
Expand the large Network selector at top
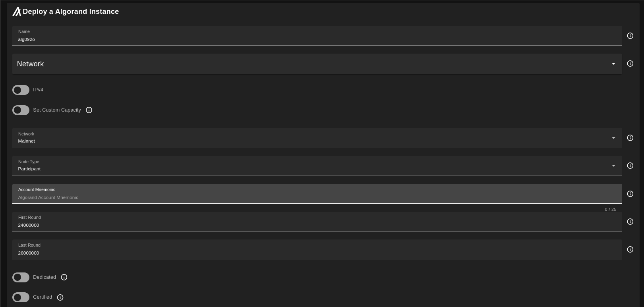click(x=317, y=64)
